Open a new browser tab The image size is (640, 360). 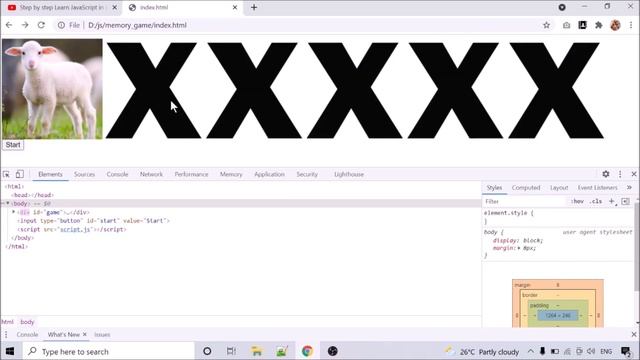pyautogui.click(x=254, y=7)
